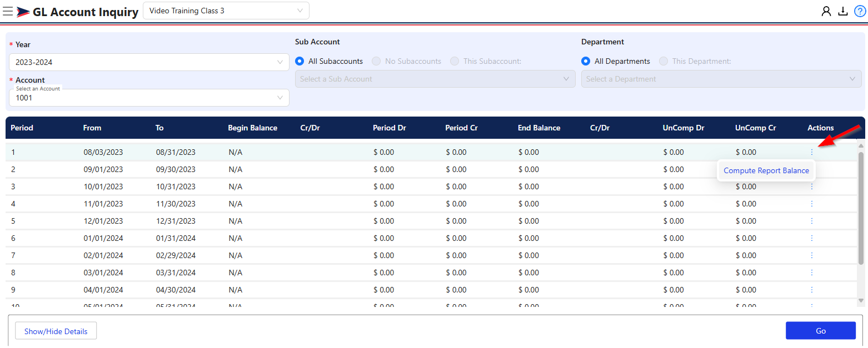Viewport: 868px width, 348px height.
Task: Click the GL Account Inquiry page title
Action: pos(86,12)
